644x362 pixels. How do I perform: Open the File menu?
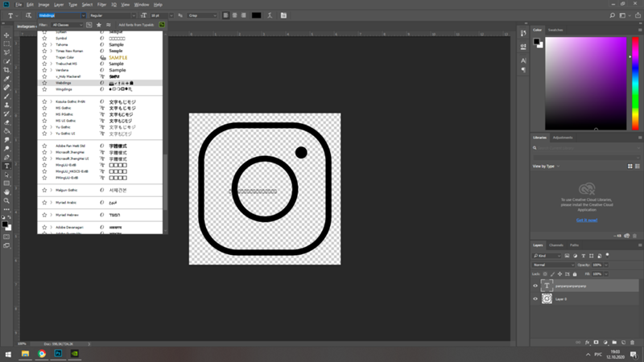point(19,5)
